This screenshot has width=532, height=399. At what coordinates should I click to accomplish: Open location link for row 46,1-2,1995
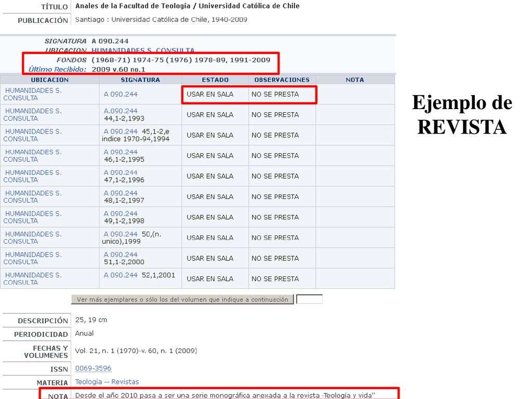[x=33, y=156]
